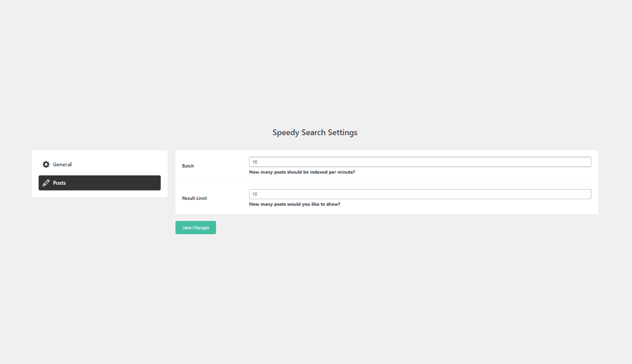Click the 'Result Limit' field label
The image size is (632, 364).
click(194, 198)
